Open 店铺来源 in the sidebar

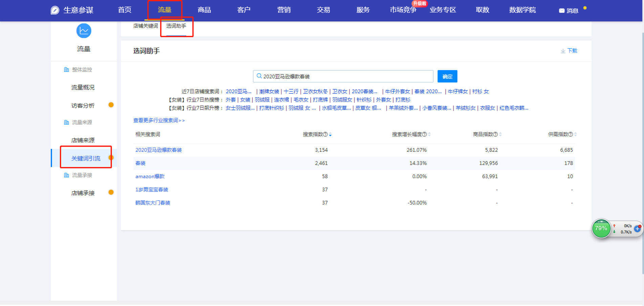83,140
